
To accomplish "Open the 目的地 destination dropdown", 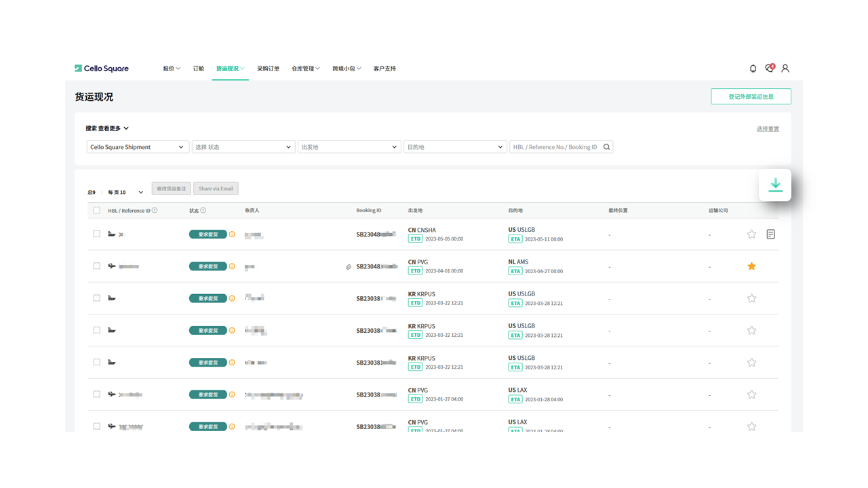I will pos(454,147).
